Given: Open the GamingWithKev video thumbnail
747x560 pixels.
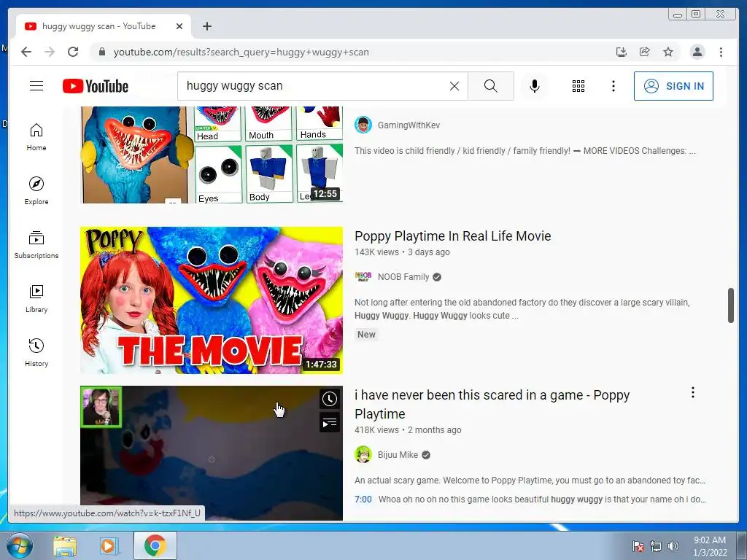Looking at the screenshot, I should (212, 155).
